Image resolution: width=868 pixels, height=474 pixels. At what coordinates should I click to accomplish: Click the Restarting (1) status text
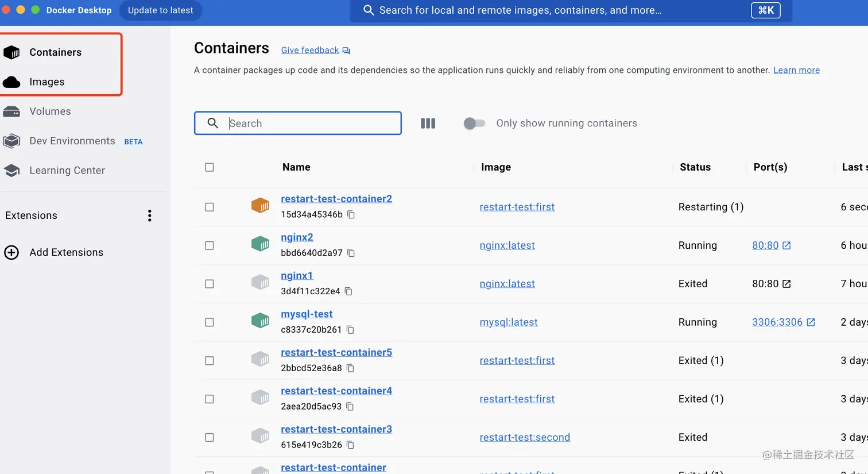711,207
